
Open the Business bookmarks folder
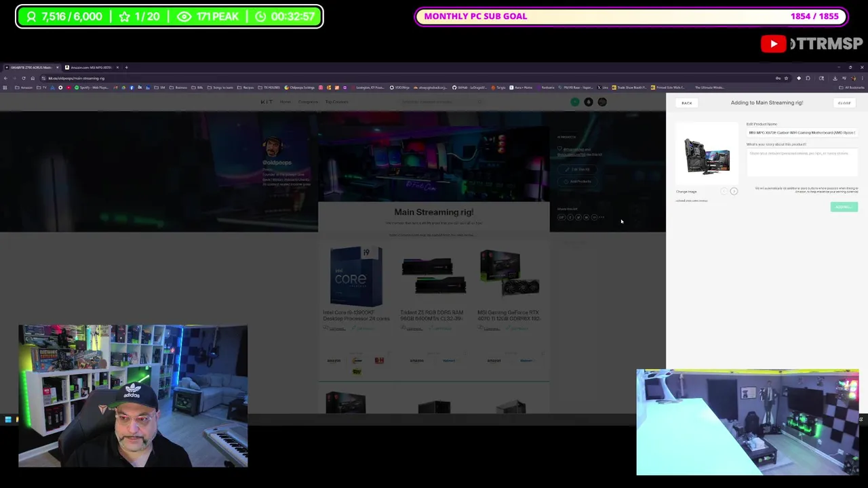pyautogui.click(x=179, y=87)
